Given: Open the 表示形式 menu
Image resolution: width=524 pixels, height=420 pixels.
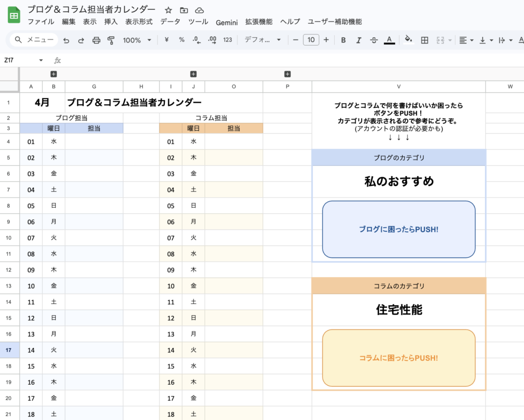Looking at the screenshot, I should pos(139,22).
